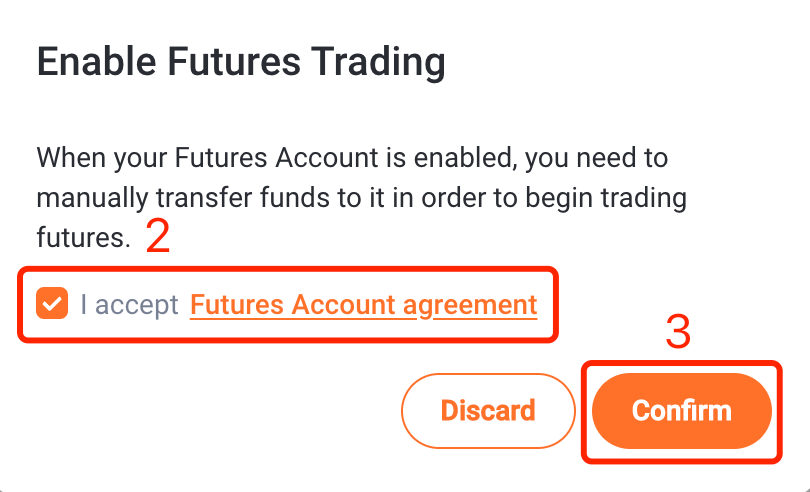The width and height of the screenshot is (810, 492).
Task: Discard the futures trading activation
Action: point(488,411)
